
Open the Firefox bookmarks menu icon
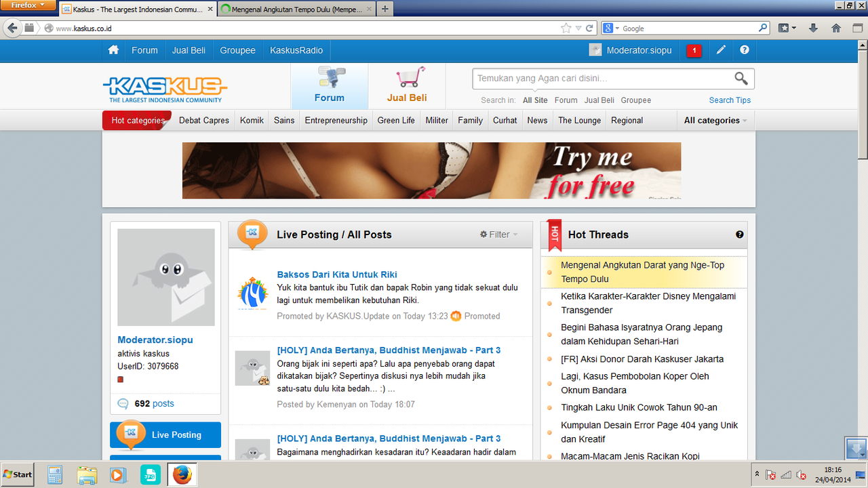pos(787,28)
